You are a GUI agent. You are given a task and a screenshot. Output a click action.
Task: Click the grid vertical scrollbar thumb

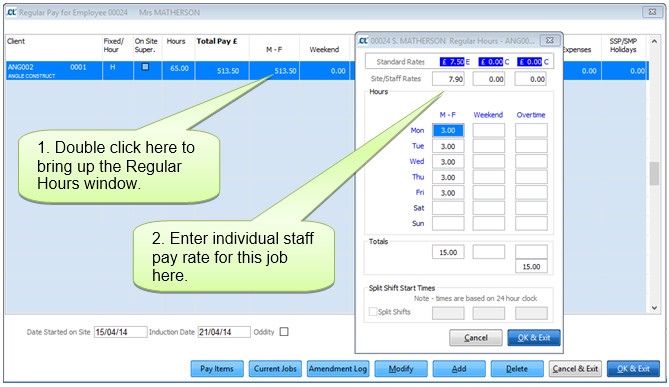(x=654, y=173)
